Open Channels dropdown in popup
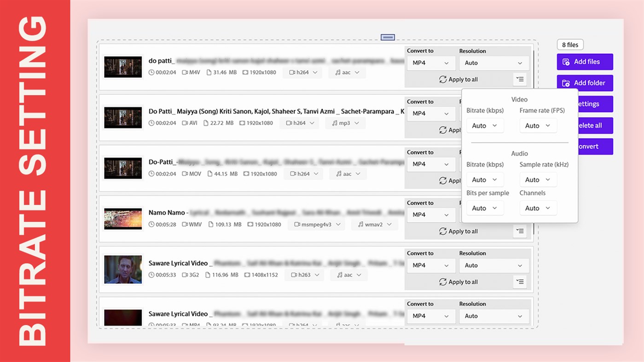This screenshot has height=362, width=644. click(x=538, y=208)
